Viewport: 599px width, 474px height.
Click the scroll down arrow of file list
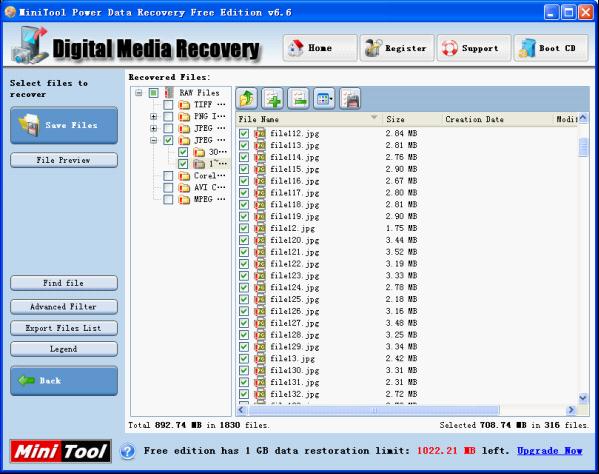coord(583,398)
